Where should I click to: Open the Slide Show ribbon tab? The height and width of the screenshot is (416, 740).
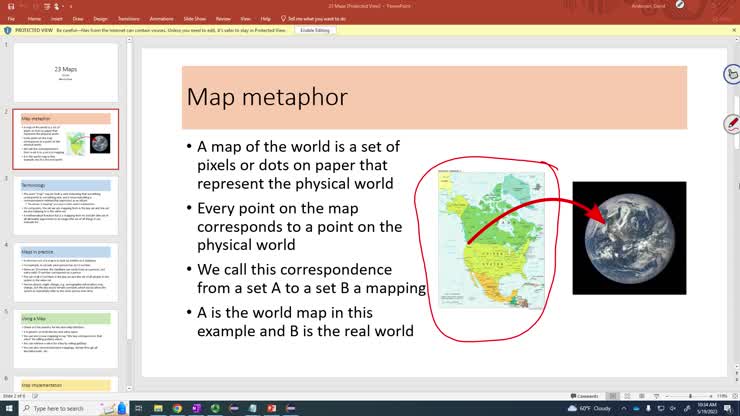coord(194,19)
